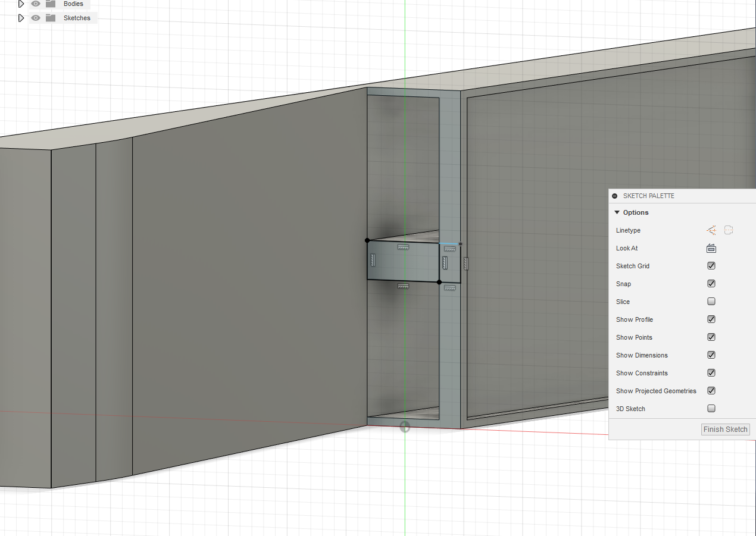Uncheck Show Points

711,337
